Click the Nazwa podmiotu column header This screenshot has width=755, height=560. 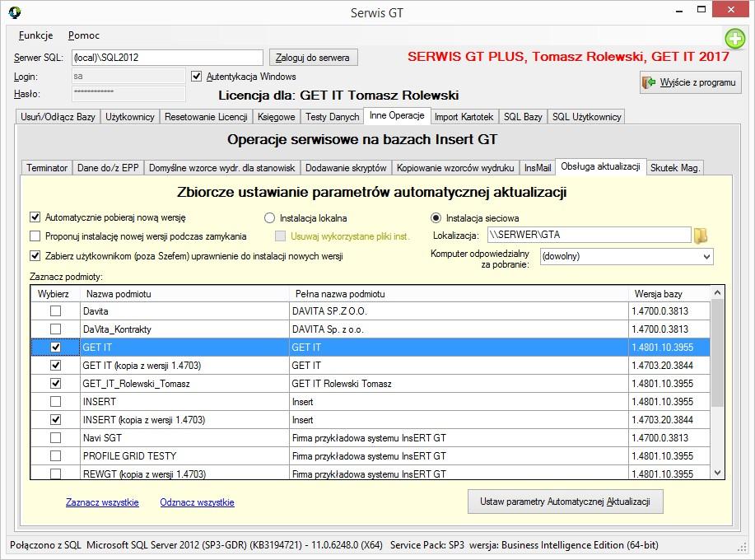pos(185,294)
